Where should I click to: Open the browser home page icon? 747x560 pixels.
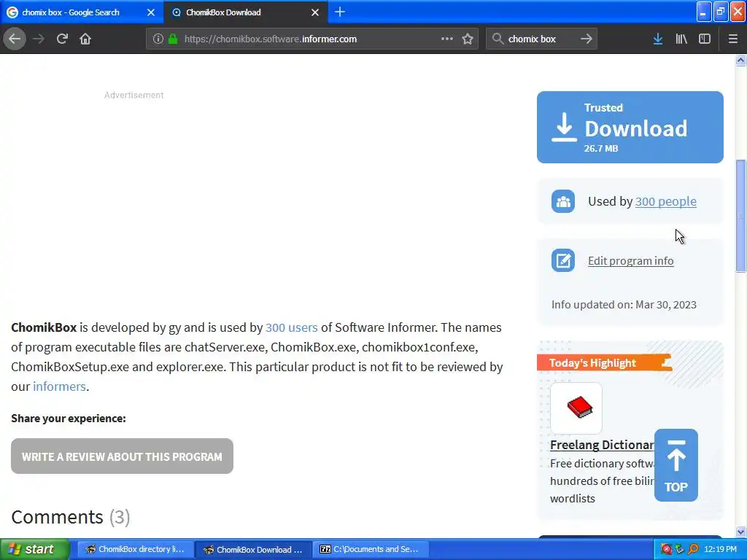[x=85, y=39]
